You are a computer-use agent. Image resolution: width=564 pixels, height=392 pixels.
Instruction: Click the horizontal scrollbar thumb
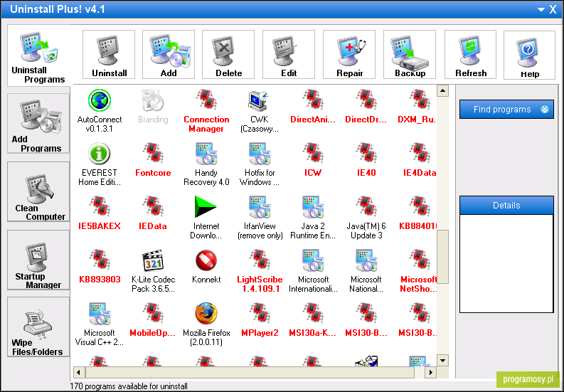point(250,372)
